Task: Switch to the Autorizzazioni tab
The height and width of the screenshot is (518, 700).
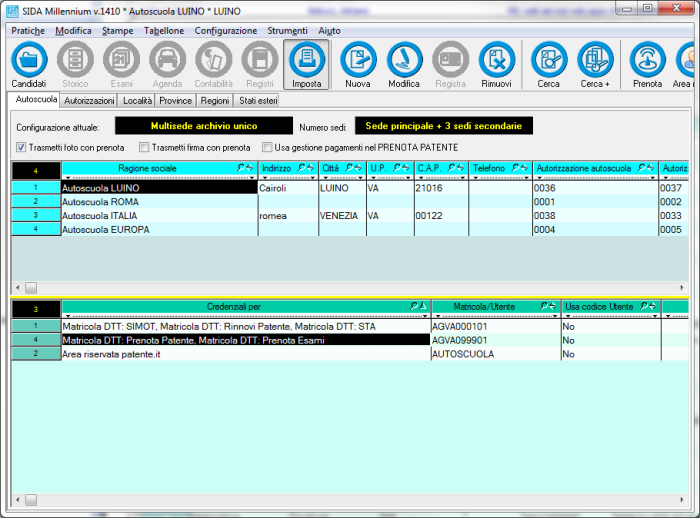Action: tap(89, 101)
